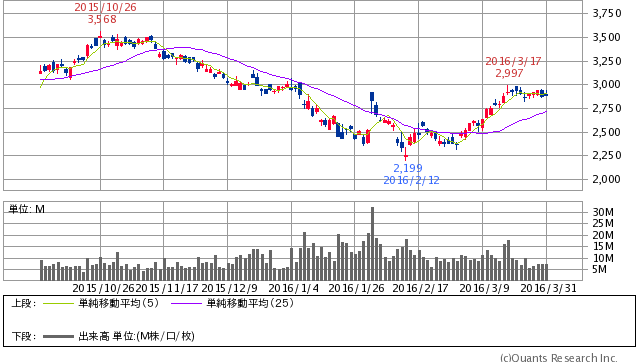Click the 2016/2/12 low date annotation
Image resolution: width=638 pixels, height=362 pixels.
[411, 180]
